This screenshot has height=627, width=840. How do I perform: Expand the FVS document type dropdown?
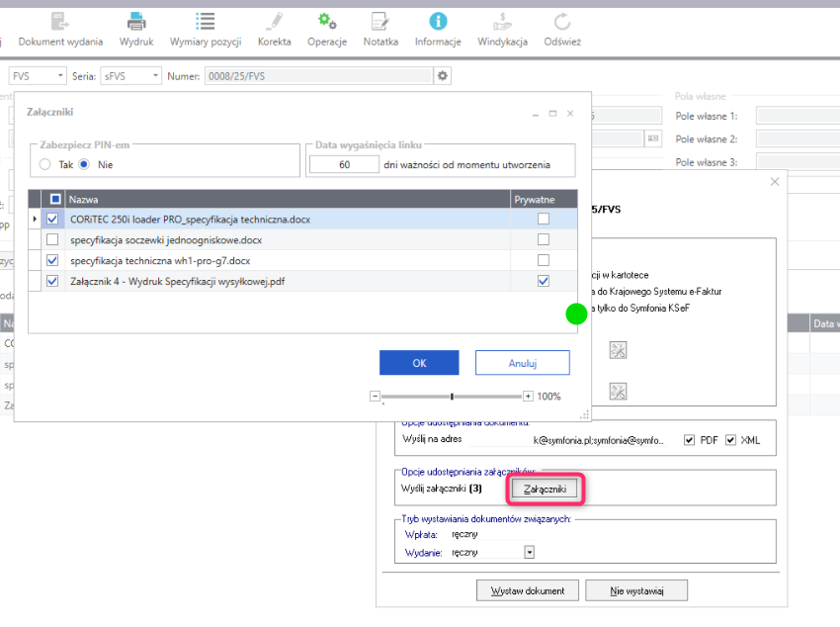pyautogui.click(x=60, y=76)
